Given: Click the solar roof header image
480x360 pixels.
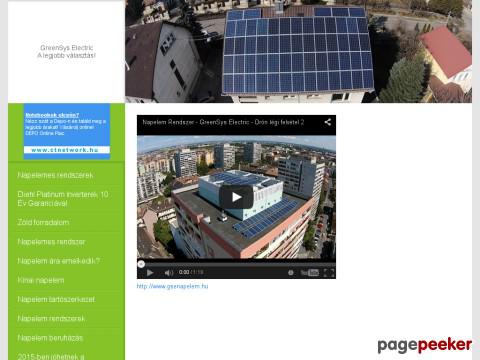Looking at the screenshot, I should pos(298,51).
